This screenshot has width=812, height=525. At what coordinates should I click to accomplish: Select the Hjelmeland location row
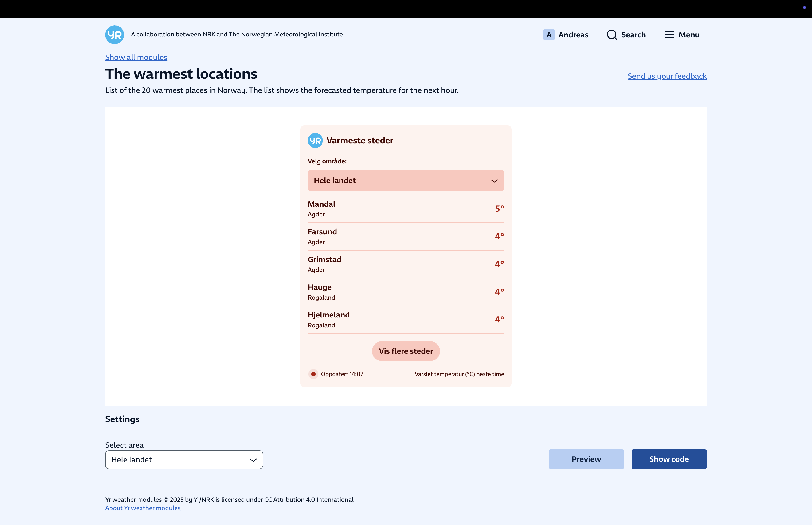[x=406, y=319]
